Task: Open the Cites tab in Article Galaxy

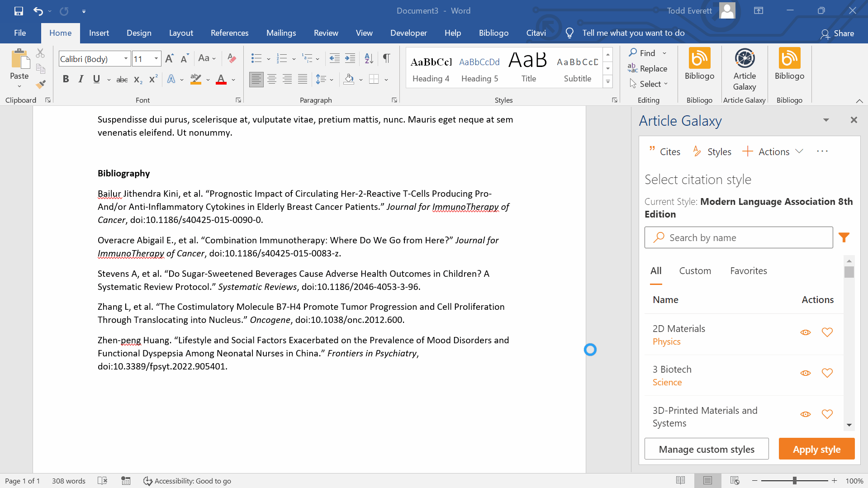Action: pos(664,152)
